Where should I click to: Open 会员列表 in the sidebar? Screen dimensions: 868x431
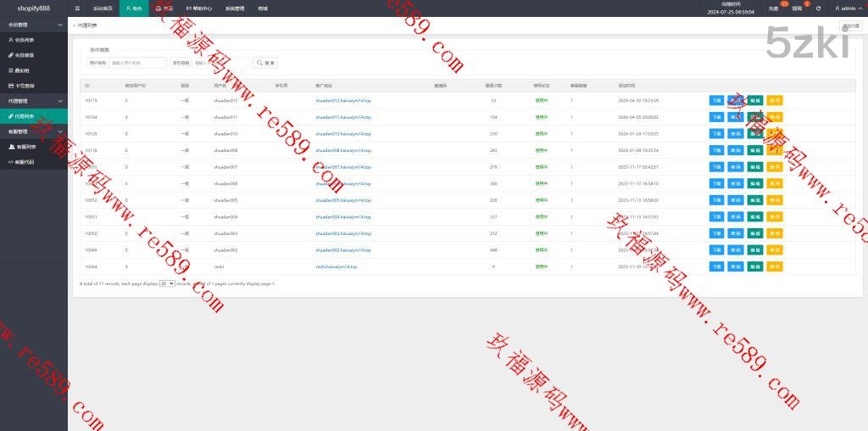tap(25, 40)
